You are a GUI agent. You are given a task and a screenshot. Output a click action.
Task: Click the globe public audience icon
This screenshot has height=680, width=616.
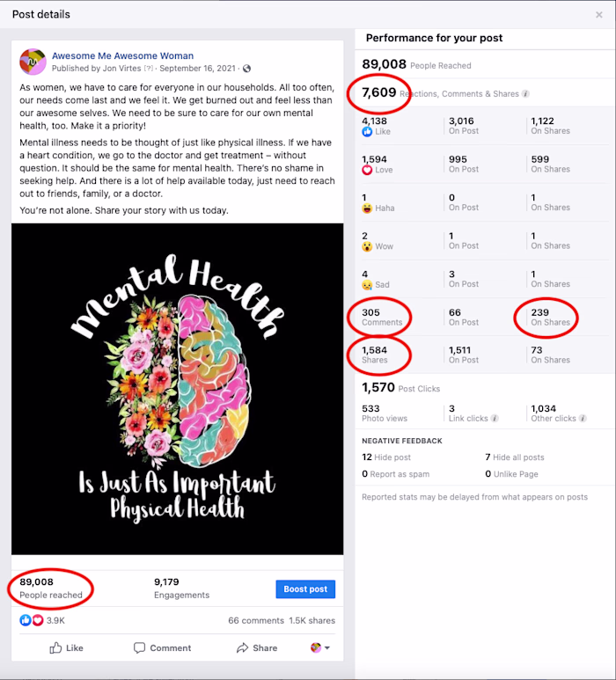pyautogui.click(x=246, y=69)
